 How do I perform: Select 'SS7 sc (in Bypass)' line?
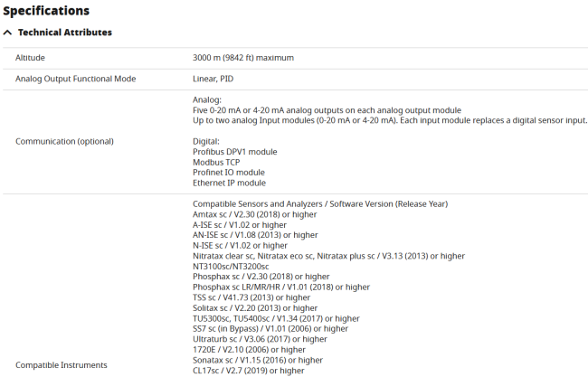[x=270, y=329]
